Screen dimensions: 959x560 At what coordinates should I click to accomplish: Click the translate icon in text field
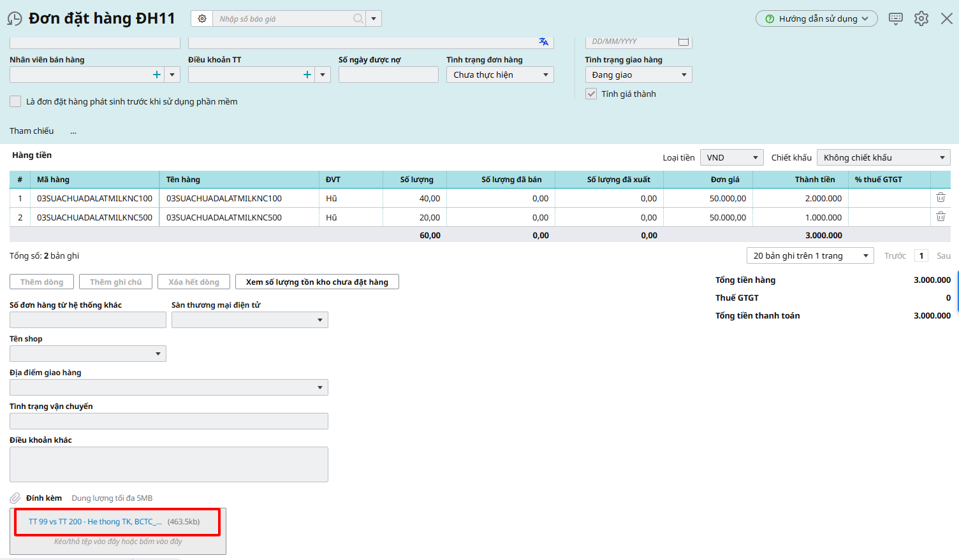[x=543, y=41]
